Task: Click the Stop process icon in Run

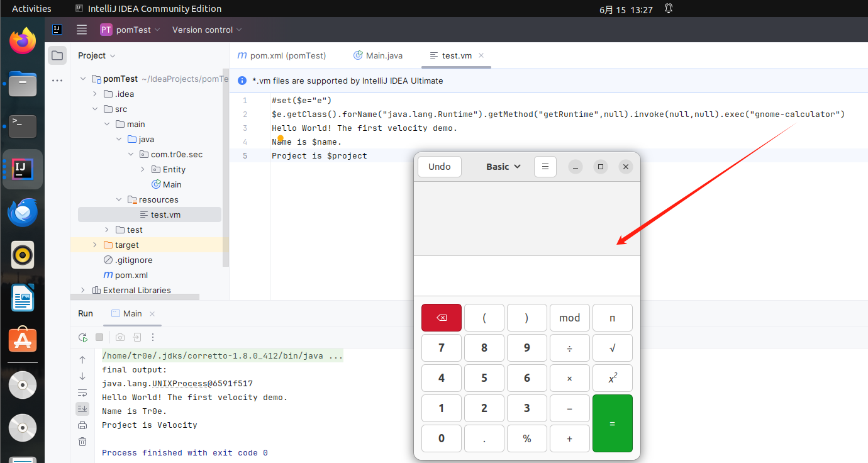Action: tap(99, 337)
